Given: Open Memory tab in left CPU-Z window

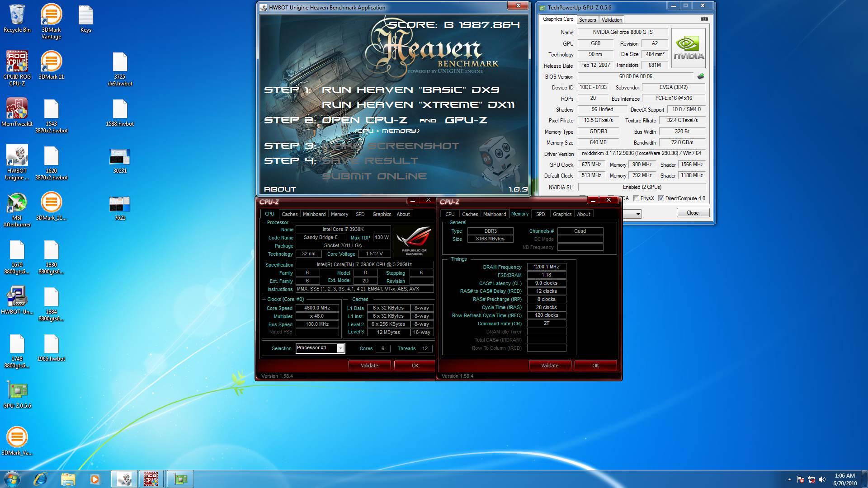Looking at the screenshot, I should point(339,214).
